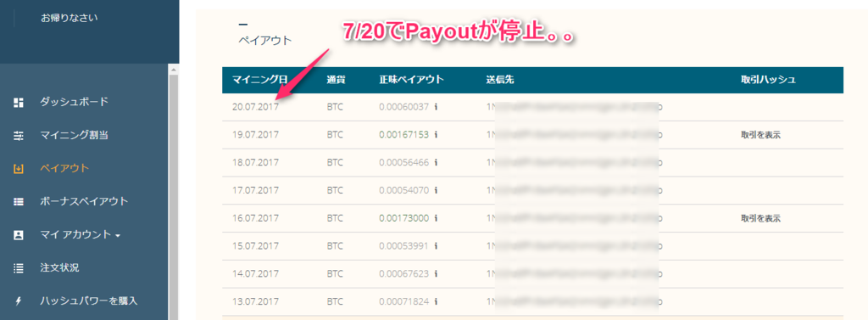Click the date 18.07.2017

pyautogui.click(x=255, y=162)
